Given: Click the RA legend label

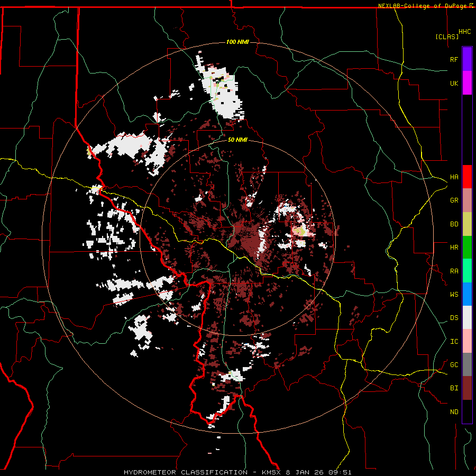Looking at the screenshot, I should click(x=454, y=271).
